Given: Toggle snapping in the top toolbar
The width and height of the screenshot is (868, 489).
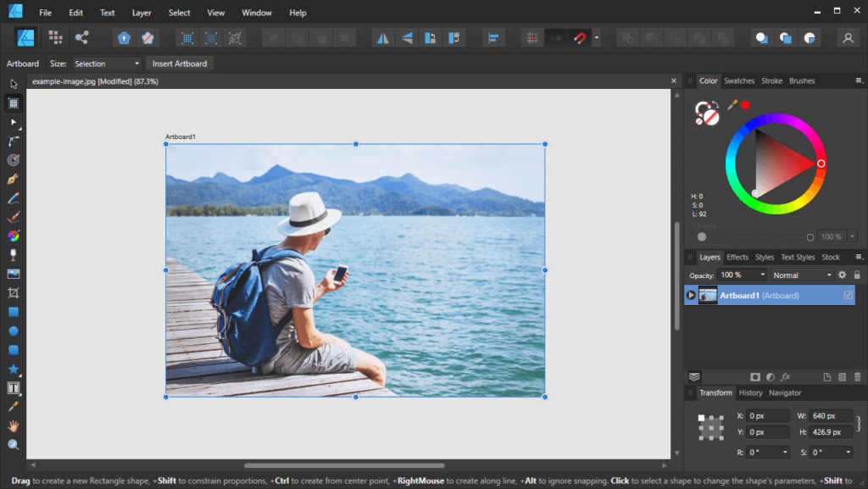Looking at the screenshot, I should (x=580, y=37).
